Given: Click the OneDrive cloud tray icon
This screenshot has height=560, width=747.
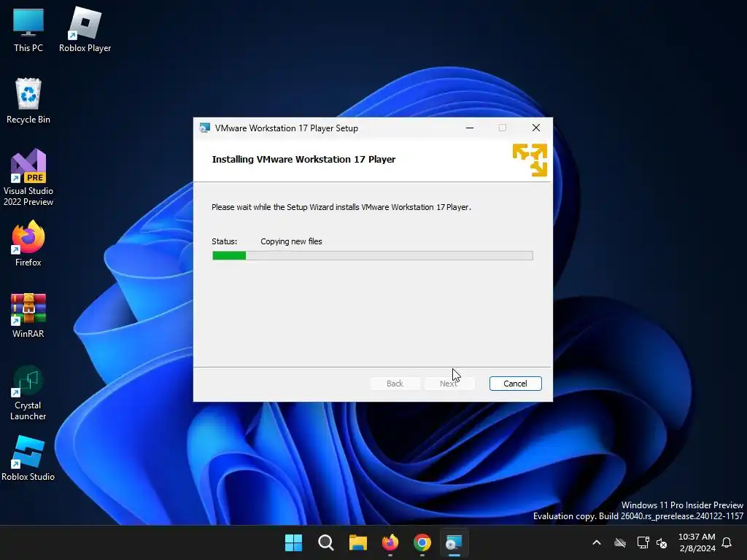Looking at the screenshot, I should click(x=620, y=542).
